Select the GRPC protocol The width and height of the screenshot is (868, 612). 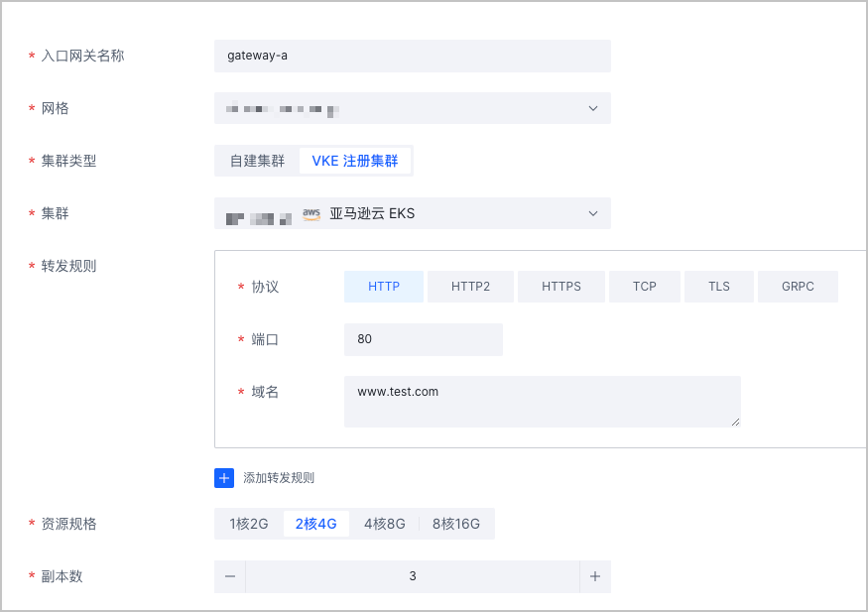(798, 287)
